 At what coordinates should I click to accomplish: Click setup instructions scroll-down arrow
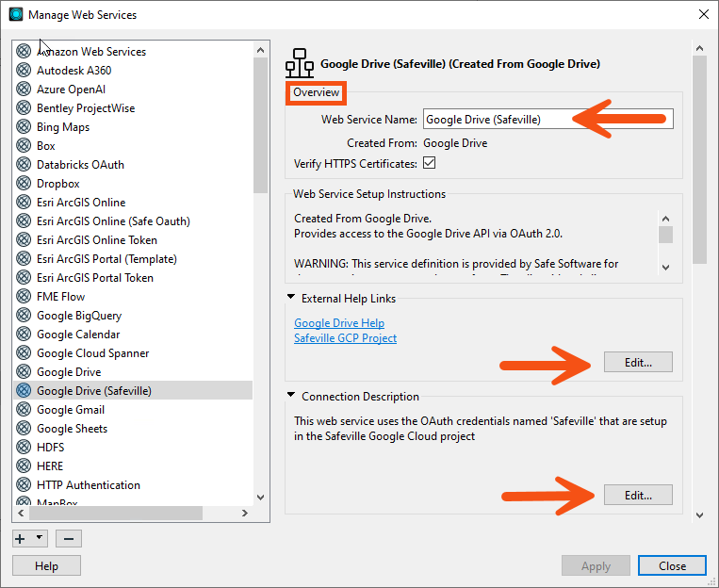click(x=666, y=267)
